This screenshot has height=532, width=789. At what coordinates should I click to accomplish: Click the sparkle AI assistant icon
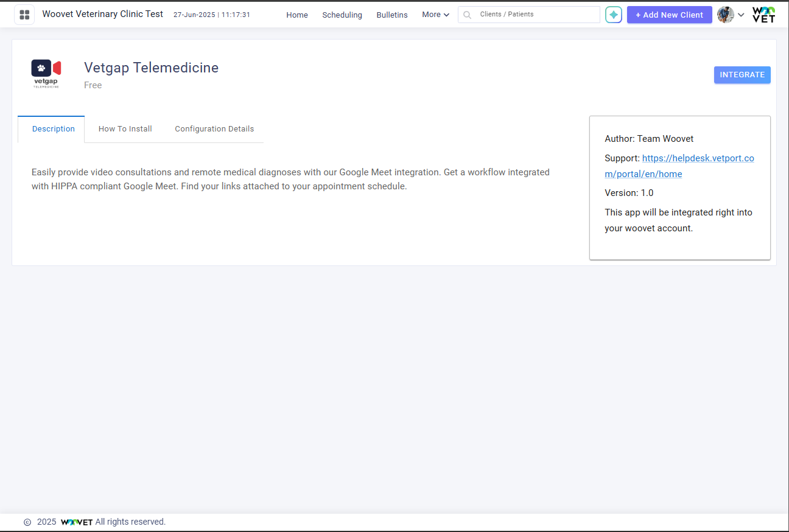click(x=614, y=15)
